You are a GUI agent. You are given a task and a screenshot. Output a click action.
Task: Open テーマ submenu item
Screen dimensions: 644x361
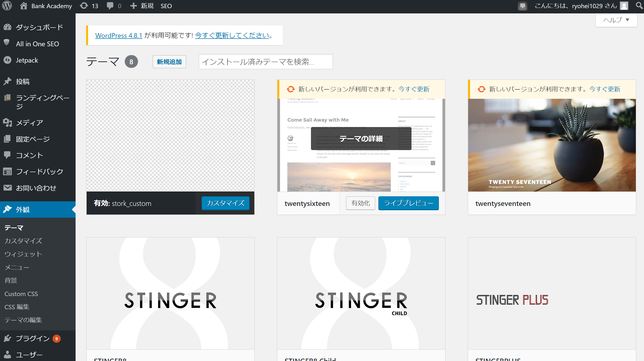tap(14, 227)
